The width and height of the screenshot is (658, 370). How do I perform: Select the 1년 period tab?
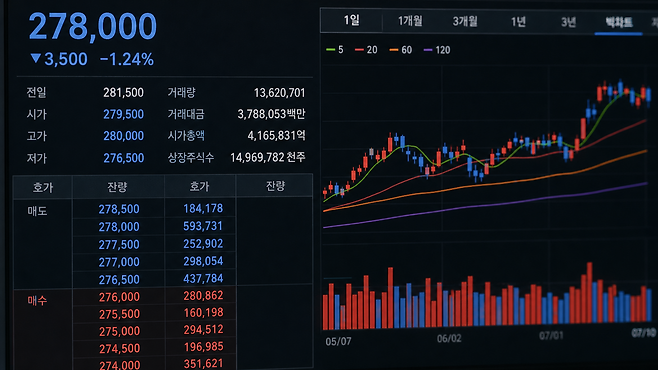[518, 22]
